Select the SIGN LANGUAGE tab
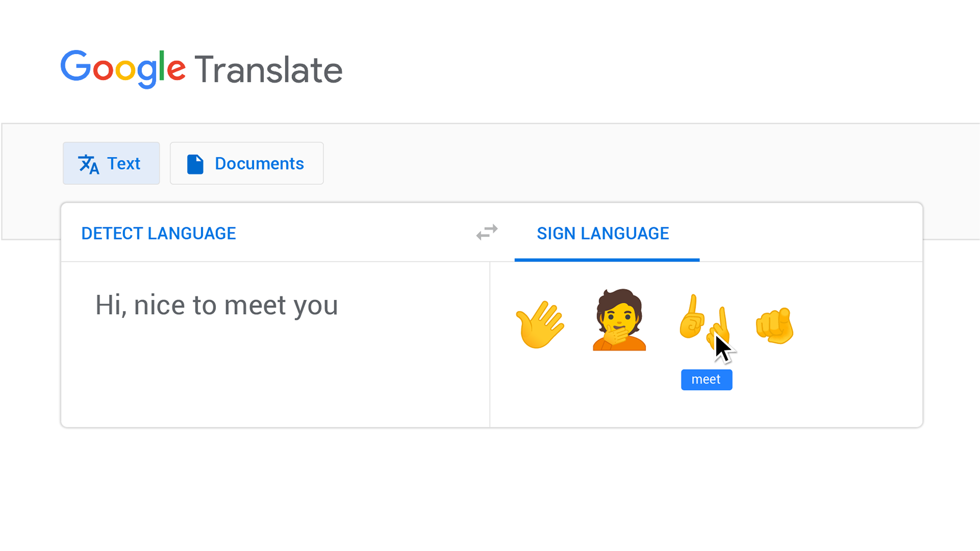 (x=603, y=233)
